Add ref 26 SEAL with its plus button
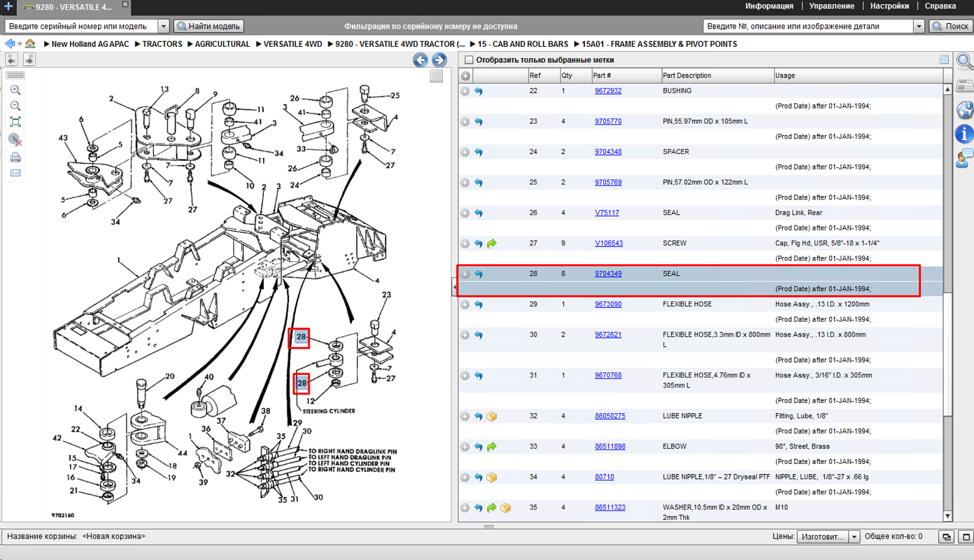974x560 pixels. click(x=465, y=213)
